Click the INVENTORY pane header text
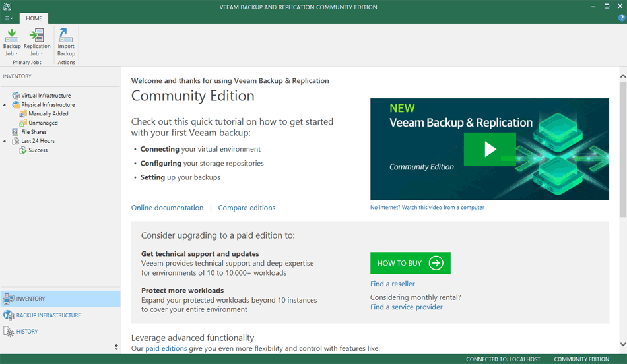This screenshot has height=364, width=627. 17,76
